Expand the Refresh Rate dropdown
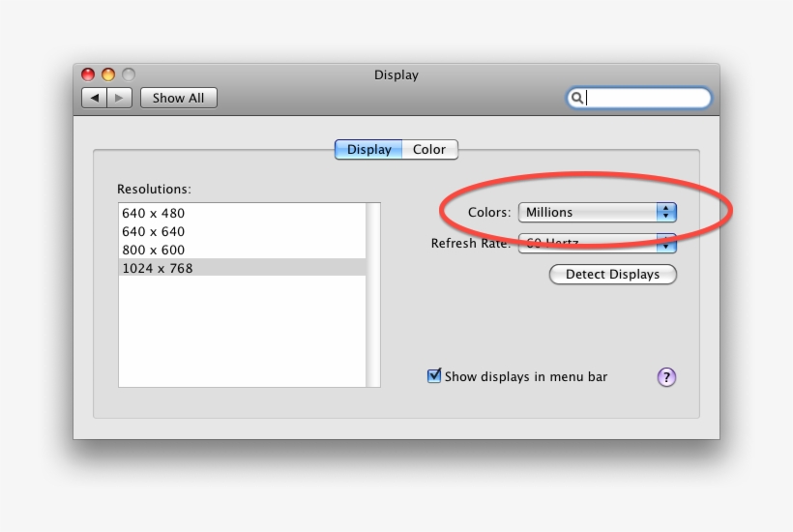 coord(597,244)
